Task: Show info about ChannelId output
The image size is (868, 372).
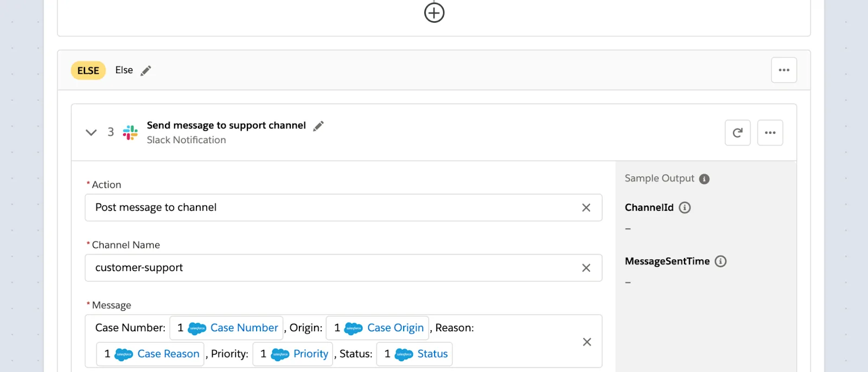Action: pyautogui.click(x=685, y=208)
